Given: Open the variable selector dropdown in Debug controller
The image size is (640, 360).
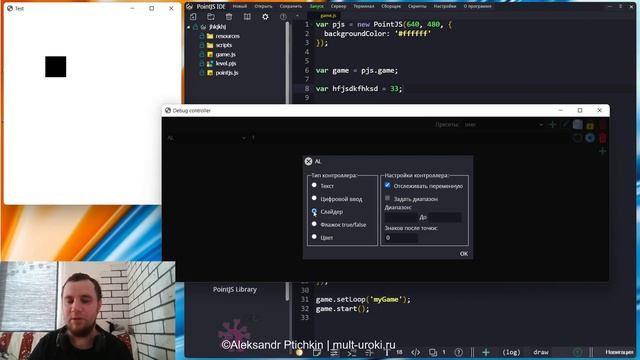Looking at the screenshot, I should pos(207,138).
